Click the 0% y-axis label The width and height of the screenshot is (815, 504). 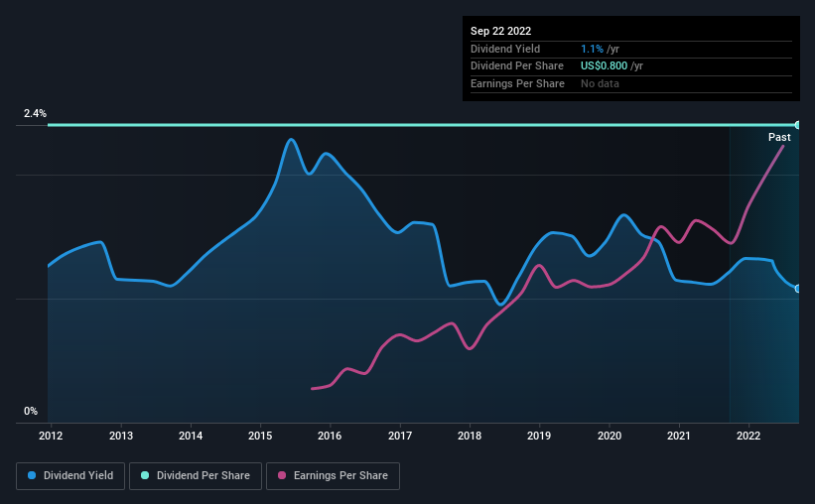pyautogui.click(x=31, y=411)
